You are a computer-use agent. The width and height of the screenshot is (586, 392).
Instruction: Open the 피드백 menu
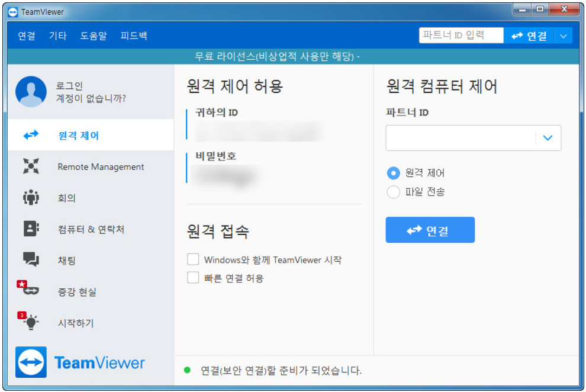134,36
